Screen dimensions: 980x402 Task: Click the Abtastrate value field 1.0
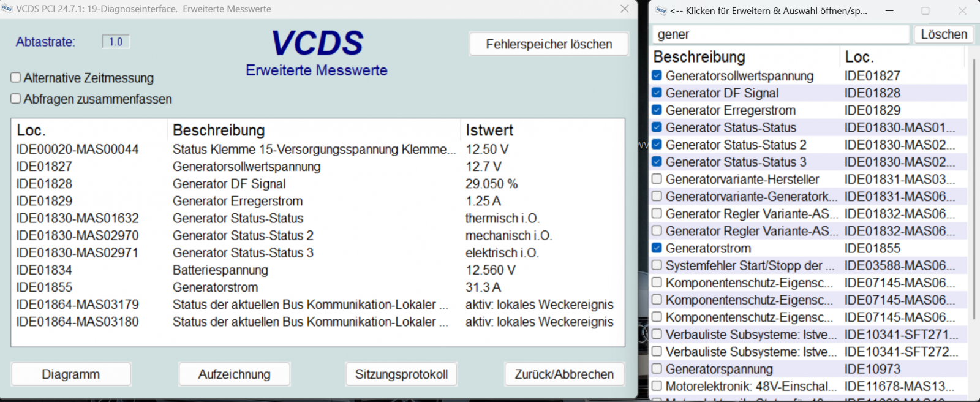click(116, 42)
